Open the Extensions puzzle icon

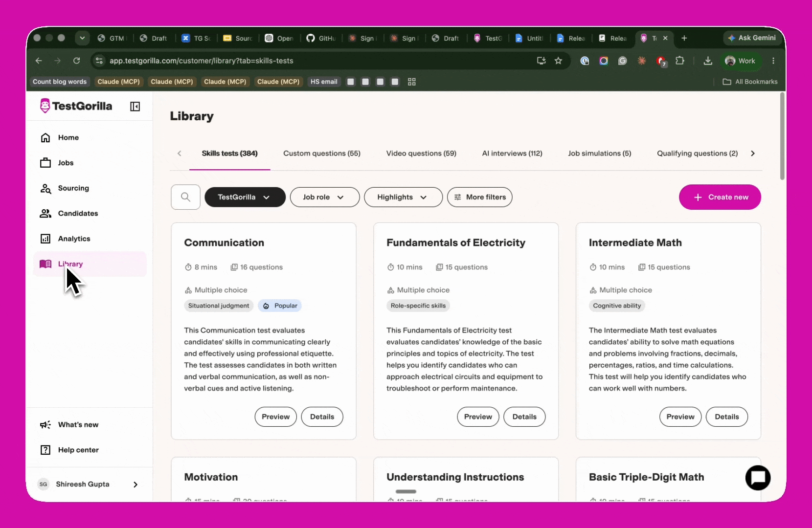click(679, 61)
